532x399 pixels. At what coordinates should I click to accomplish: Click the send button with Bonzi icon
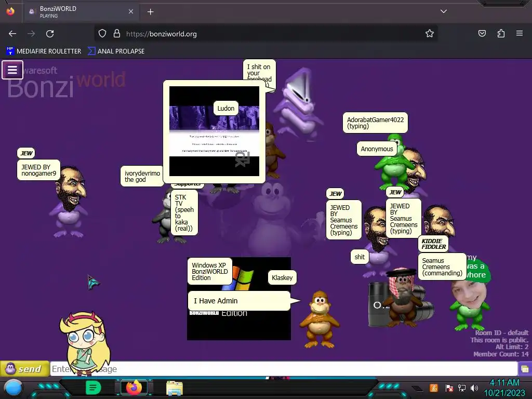(x=24, y=369)
